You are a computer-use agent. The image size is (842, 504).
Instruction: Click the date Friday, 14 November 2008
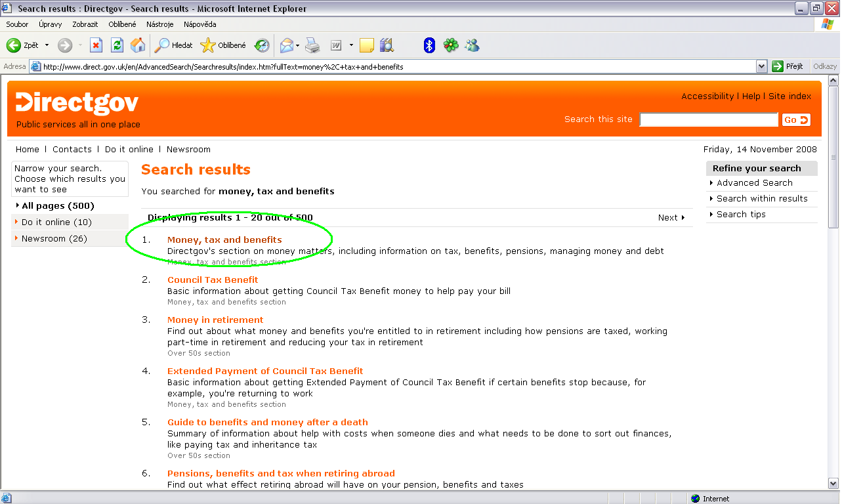pos(760,149)
